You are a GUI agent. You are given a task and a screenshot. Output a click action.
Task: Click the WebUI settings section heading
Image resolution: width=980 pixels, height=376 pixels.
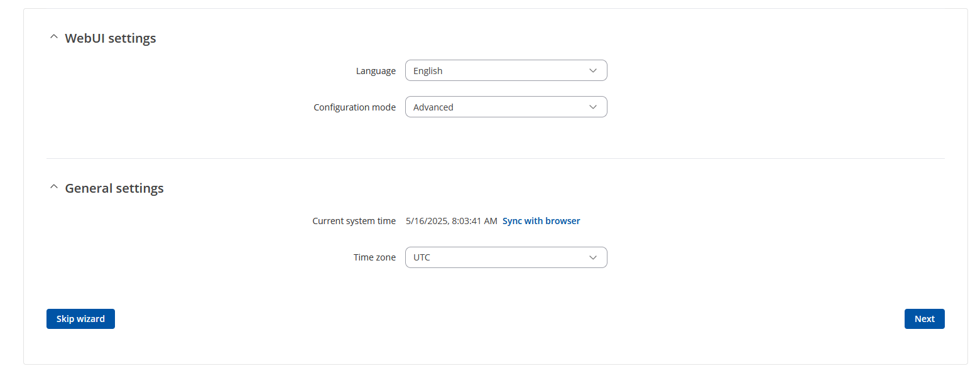[111, 38]
